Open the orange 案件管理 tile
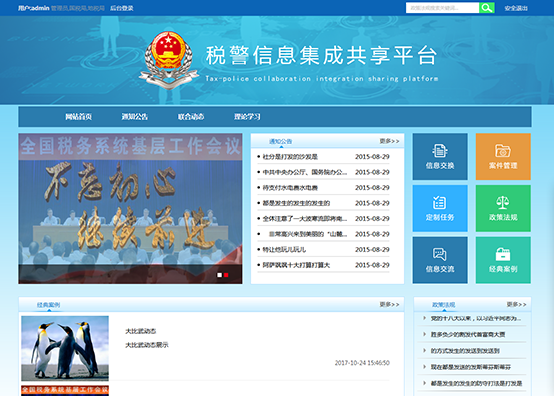The image size is (554, 396). point(503,156)
